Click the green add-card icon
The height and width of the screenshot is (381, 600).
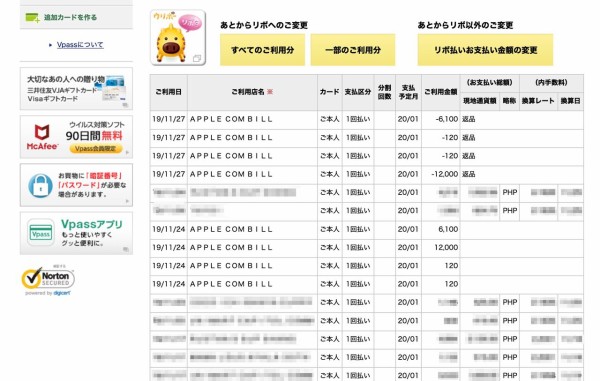coord(33,18)
